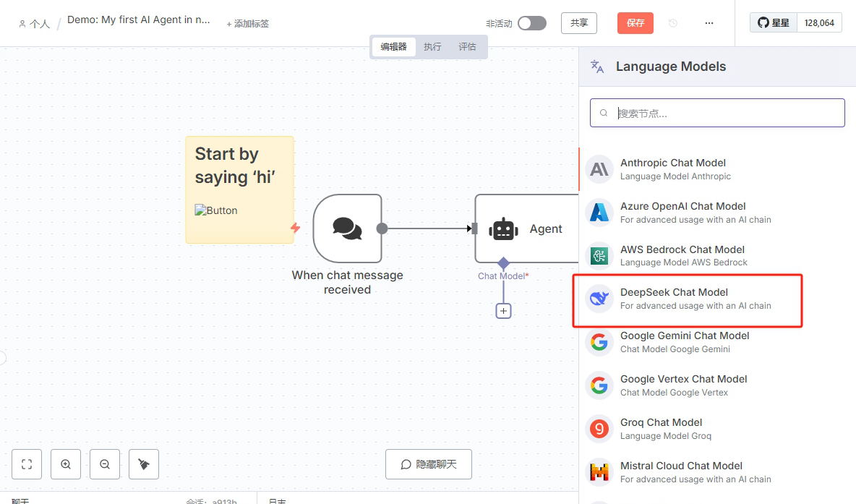The width and height of the screenshot is (856, 504).
Task: Add the DeepSeek Chat Model whale icon
Action: [x=599, y=299]
